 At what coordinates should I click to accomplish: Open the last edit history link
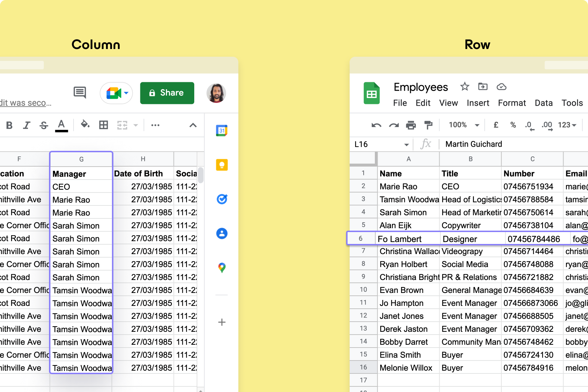click(24, 103)
